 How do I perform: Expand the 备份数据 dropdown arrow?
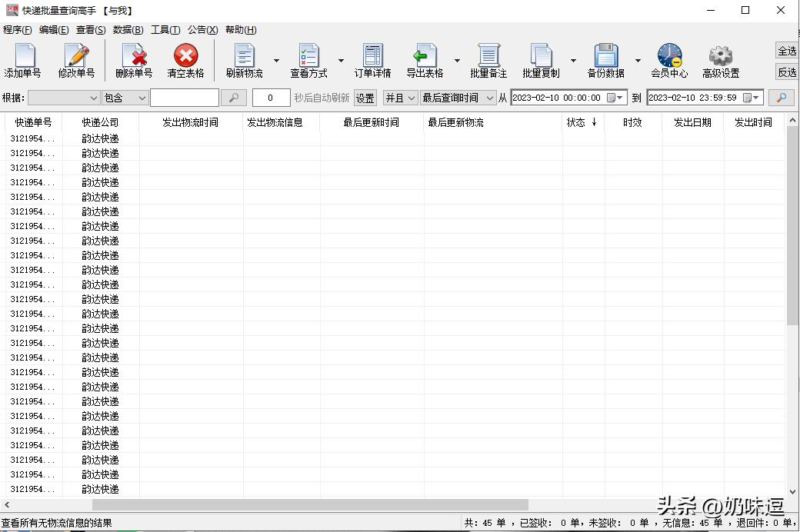click(x=638, y=60)
